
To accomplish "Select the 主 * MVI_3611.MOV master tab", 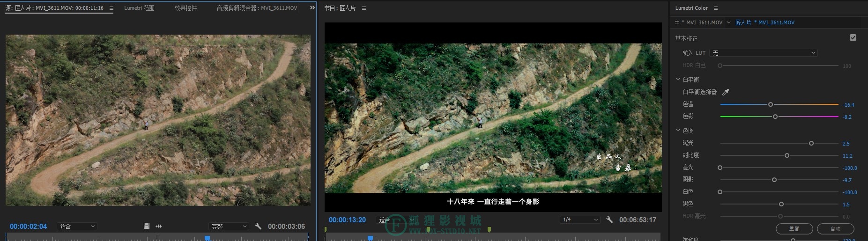I will click(698, 22).
